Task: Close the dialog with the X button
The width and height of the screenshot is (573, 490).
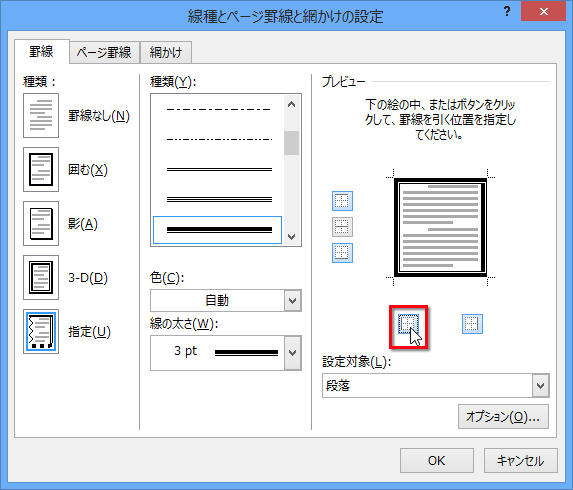Action: click(x=544, y=12)
